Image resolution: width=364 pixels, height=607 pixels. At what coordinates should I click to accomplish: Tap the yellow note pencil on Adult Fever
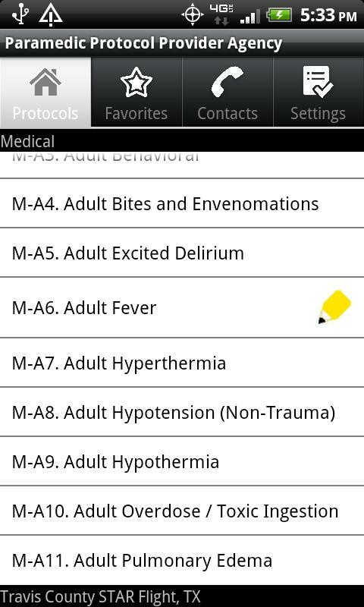pyautogui.click(x=334, y=307)
